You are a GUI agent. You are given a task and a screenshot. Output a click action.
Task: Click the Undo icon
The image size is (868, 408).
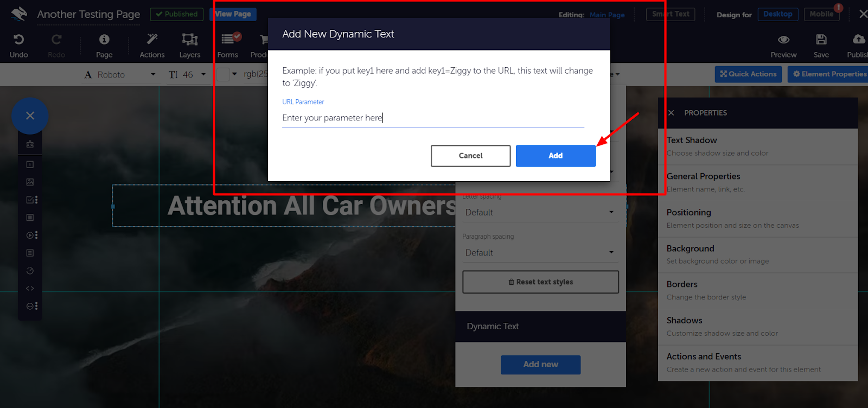point(18,40)
